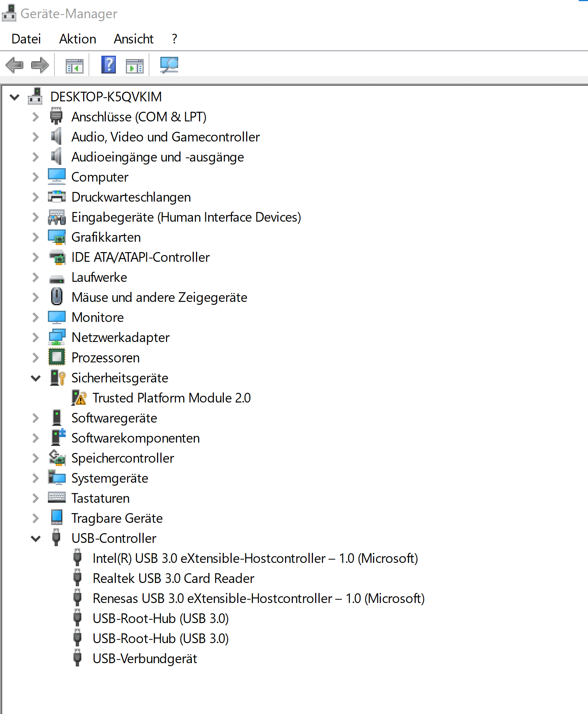Expand the Systemgeräte category
Viewport: 588px width, 714px height.
pos(36,478)
